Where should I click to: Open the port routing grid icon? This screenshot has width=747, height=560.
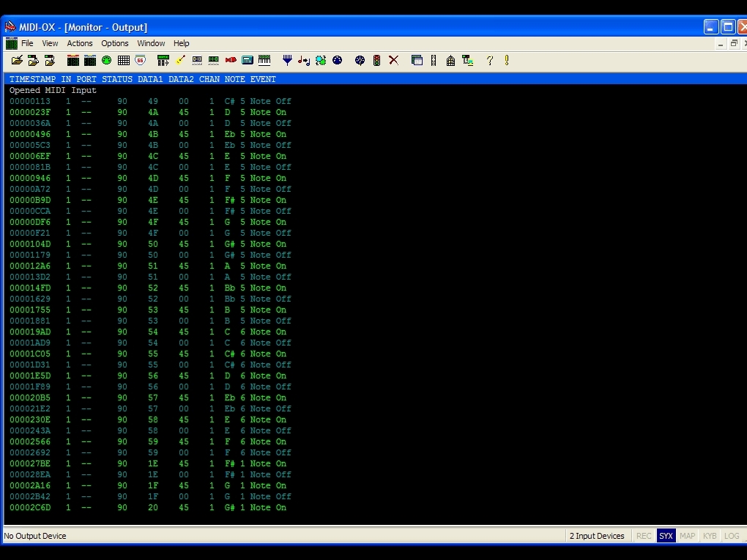tap(123, 61)
